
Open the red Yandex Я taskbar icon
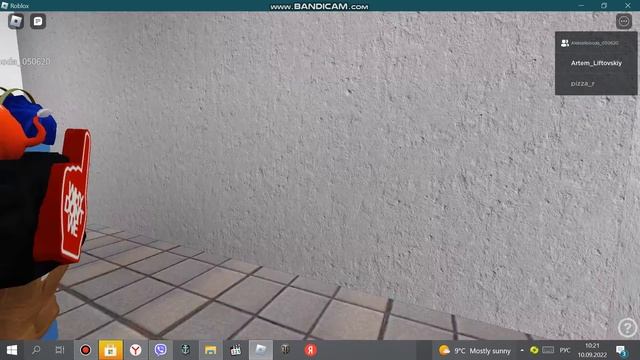311,350
